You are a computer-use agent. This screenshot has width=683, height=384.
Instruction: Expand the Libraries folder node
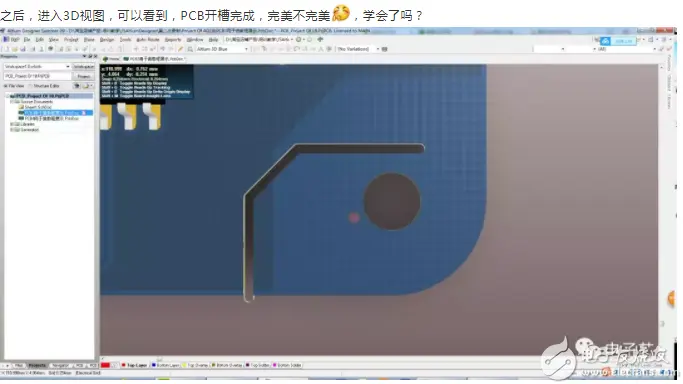[12, 124]
